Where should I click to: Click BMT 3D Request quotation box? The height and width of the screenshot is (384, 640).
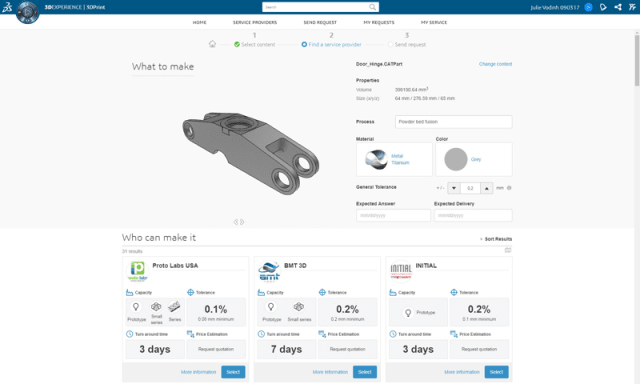pos(347,349)
